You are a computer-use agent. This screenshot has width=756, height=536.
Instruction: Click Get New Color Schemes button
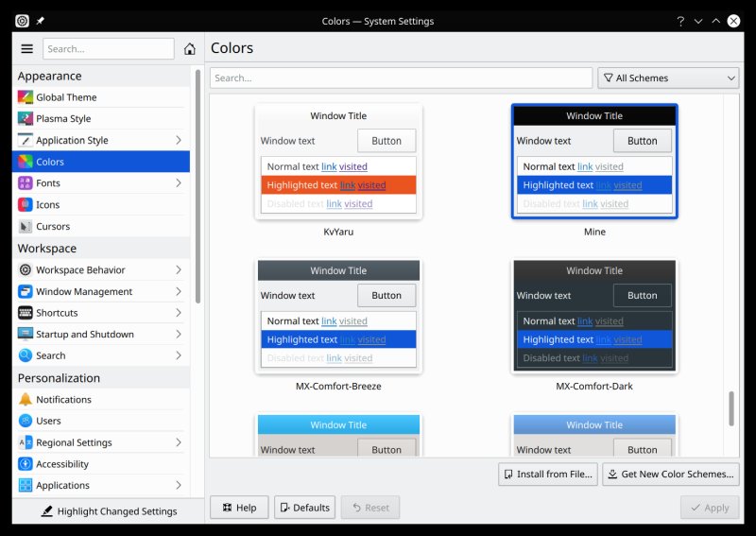[670, 475]
